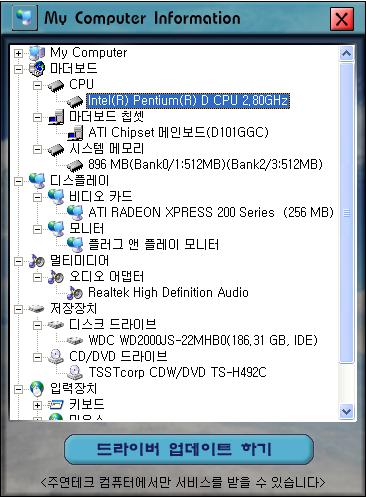366x497 pixels.
Task: Select the '키보드' tree label
Action: coord(86,405)
